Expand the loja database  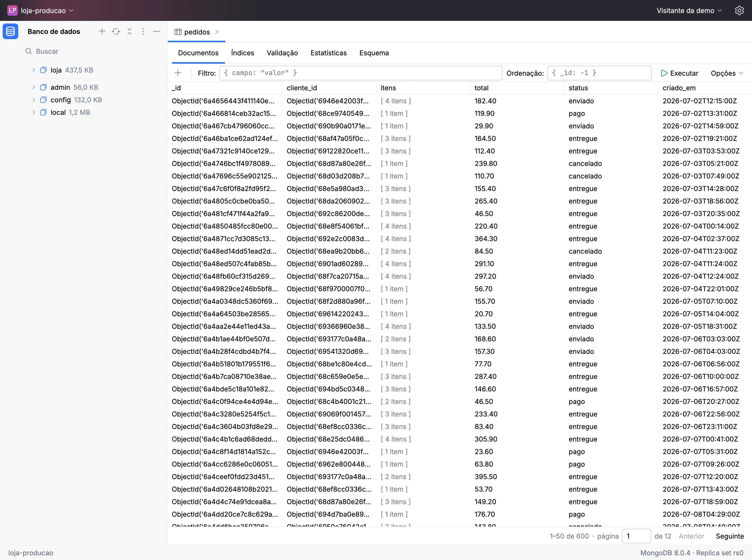click(34, 70)
